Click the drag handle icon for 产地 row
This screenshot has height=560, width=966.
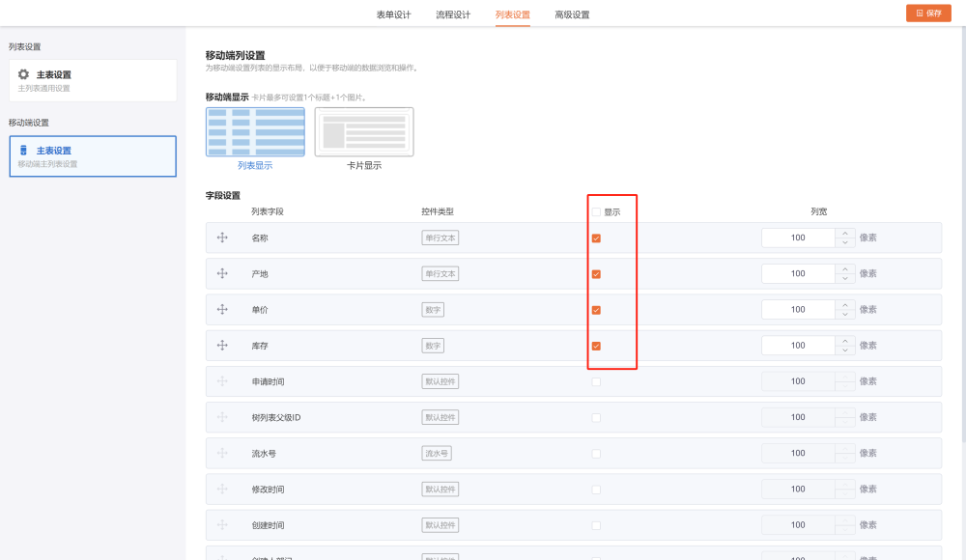(222, 273)
